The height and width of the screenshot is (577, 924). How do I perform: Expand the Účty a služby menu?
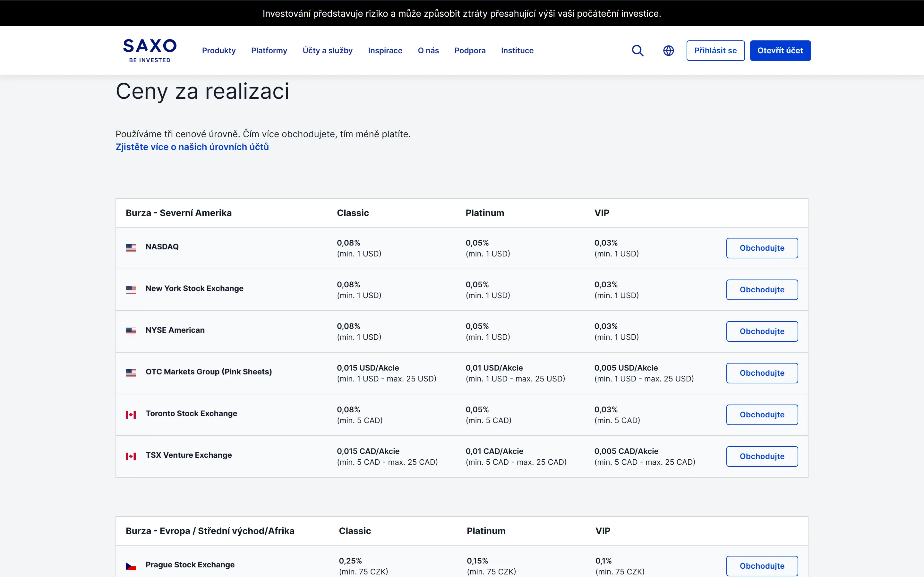[327, 50]
